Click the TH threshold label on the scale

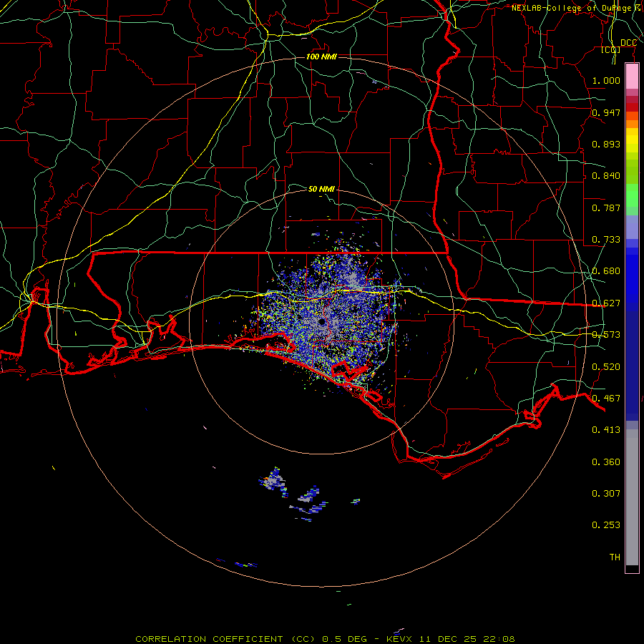click(x=615, y=557)
